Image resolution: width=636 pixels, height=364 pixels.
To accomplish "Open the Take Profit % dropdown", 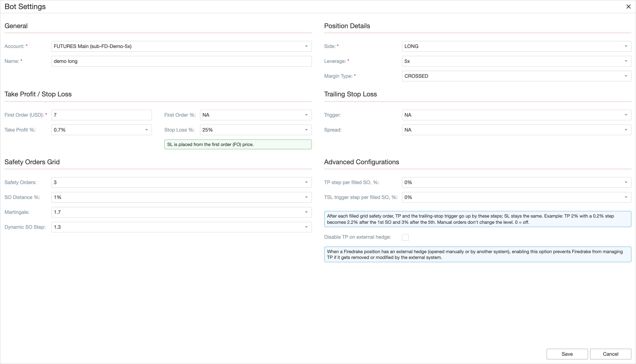I will point(102,130).
